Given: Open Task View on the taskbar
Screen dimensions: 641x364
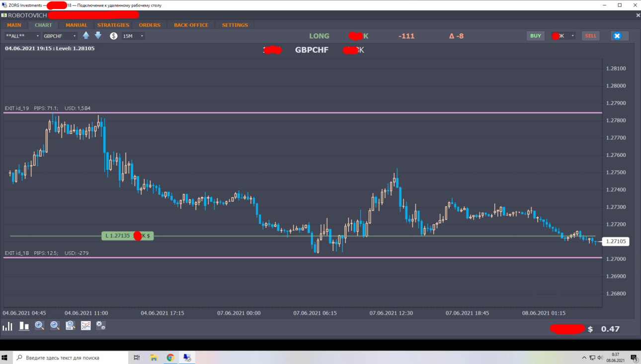Looking at the screenshot, I should (x=137, y=358).
